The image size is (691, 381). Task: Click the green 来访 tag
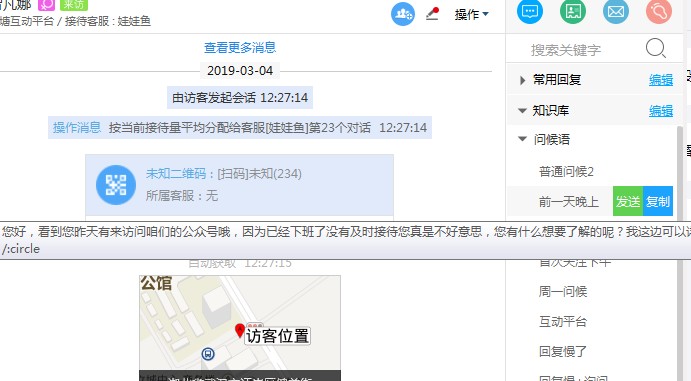point(74,5)
